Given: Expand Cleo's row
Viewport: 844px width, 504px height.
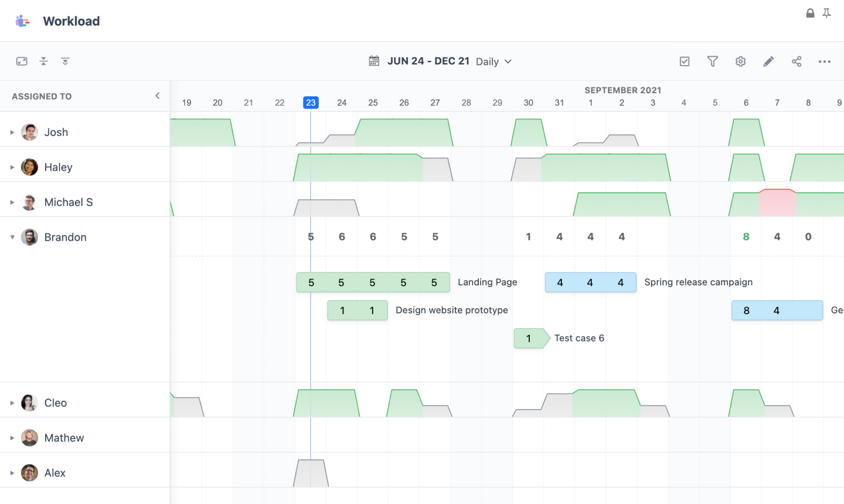Looking at the screenshot, I should click(12, 403).
